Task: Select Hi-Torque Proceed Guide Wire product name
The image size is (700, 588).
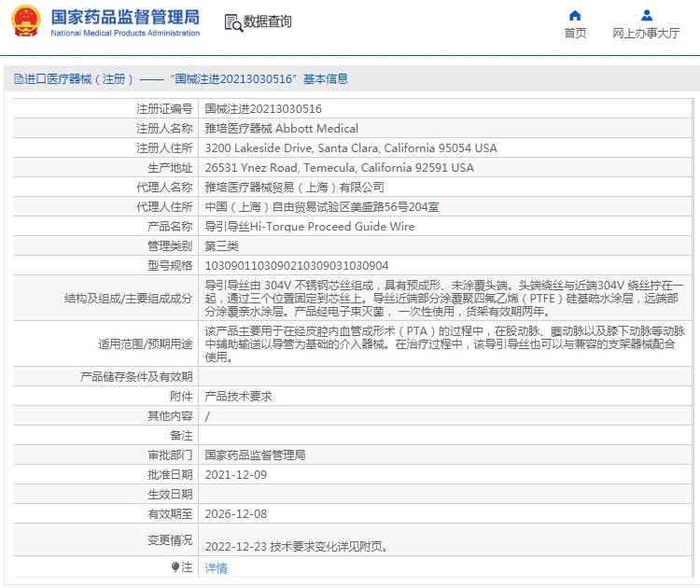Action: click(x=309, y=227)
